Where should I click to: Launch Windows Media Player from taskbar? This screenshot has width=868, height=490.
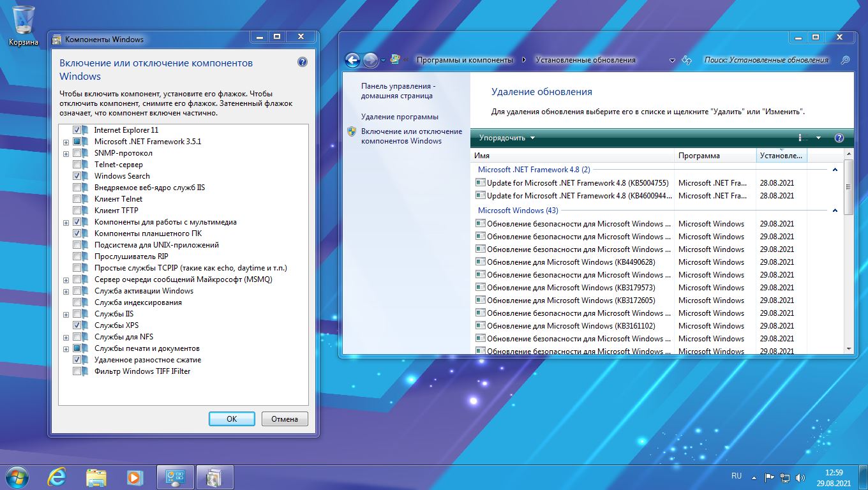pos(134,477)
